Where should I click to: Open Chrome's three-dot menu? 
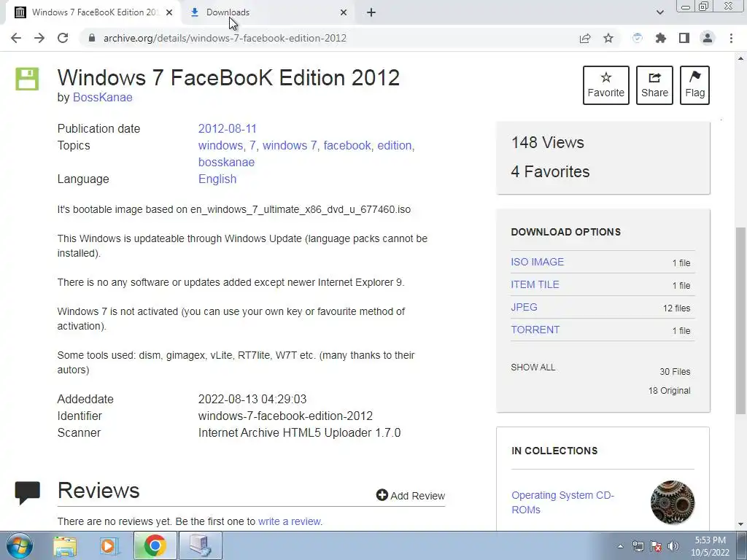click(x=731, y=38)
